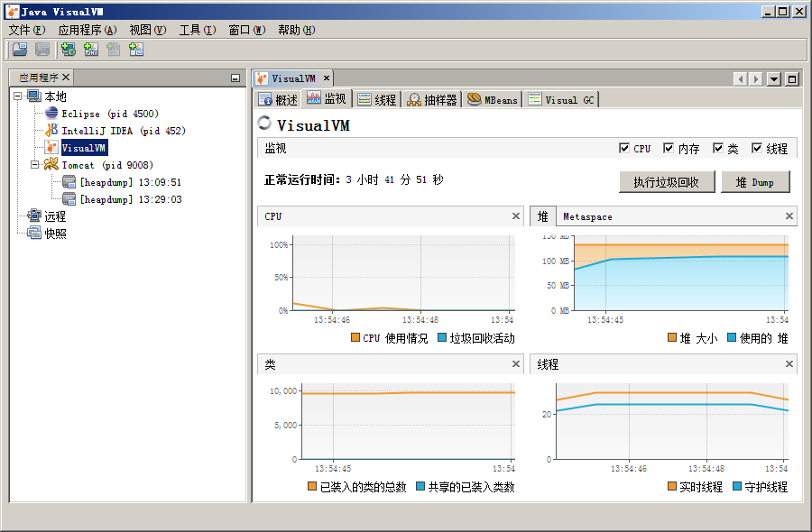Click the blue 使用的 堆 legend swatch

coord(732,337)
